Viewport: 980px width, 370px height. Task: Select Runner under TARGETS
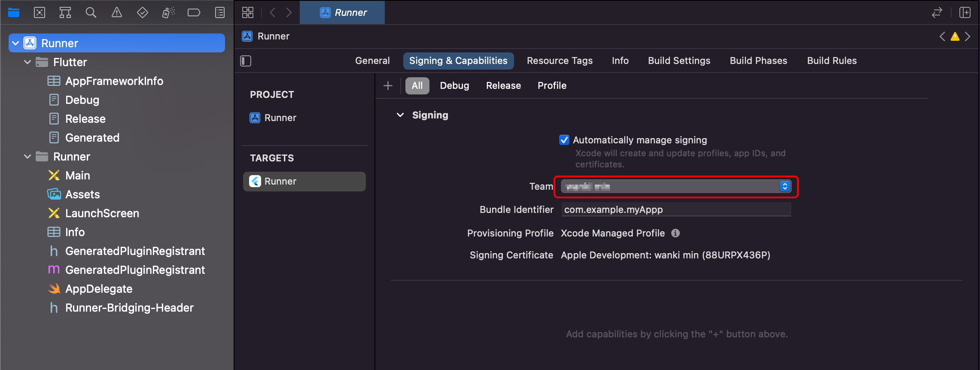(304, 182)
